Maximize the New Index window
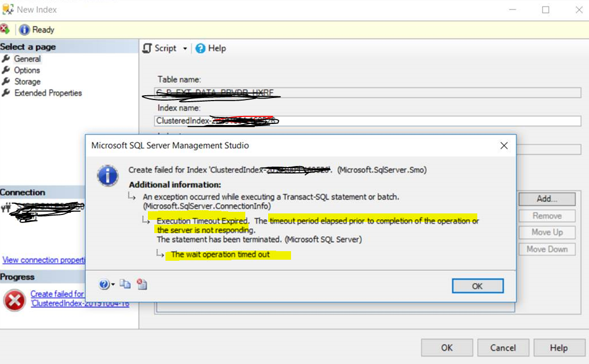This screenshot has width=589, height=364. tap(546, 10)
